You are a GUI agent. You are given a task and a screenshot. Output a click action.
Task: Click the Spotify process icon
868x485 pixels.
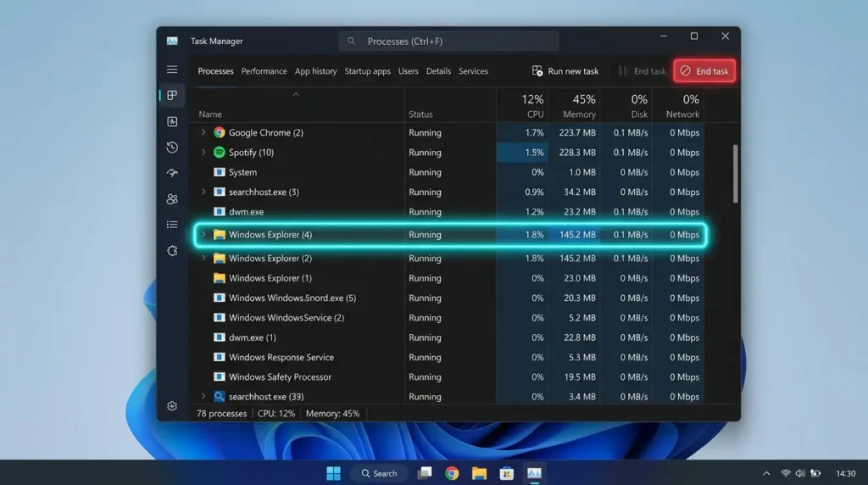pos(220,153)
